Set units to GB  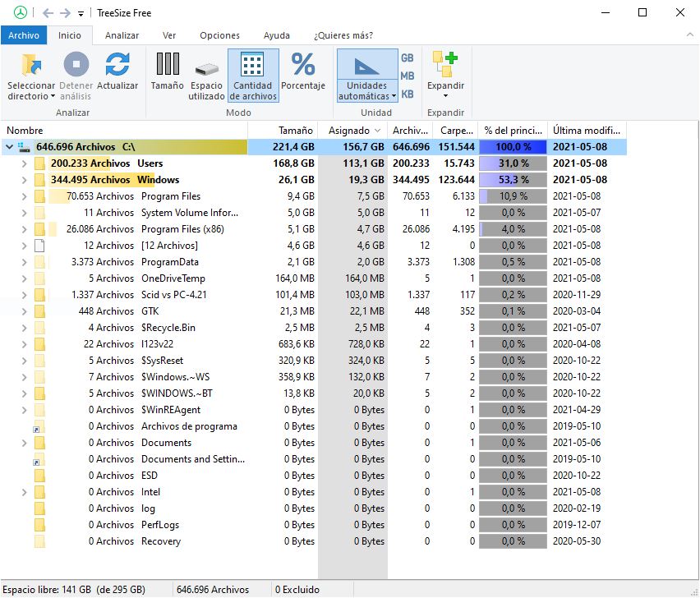click(407, 58)
